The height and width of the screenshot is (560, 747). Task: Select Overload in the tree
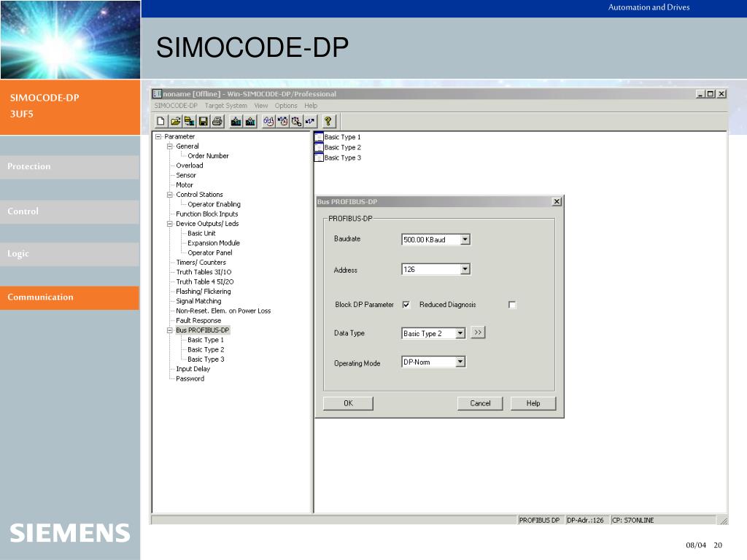point(190,166)
